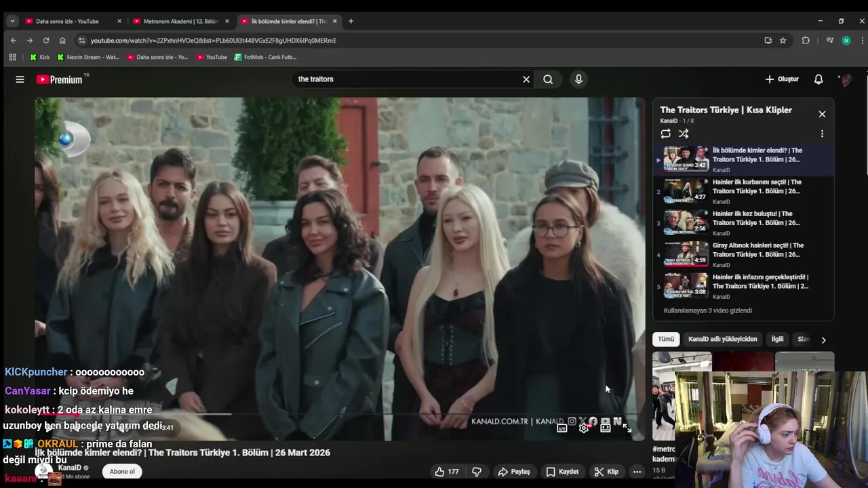Select current İlk bölümde kimler elendi playlist item
868x488 pixels.
[x=743, y=159]
